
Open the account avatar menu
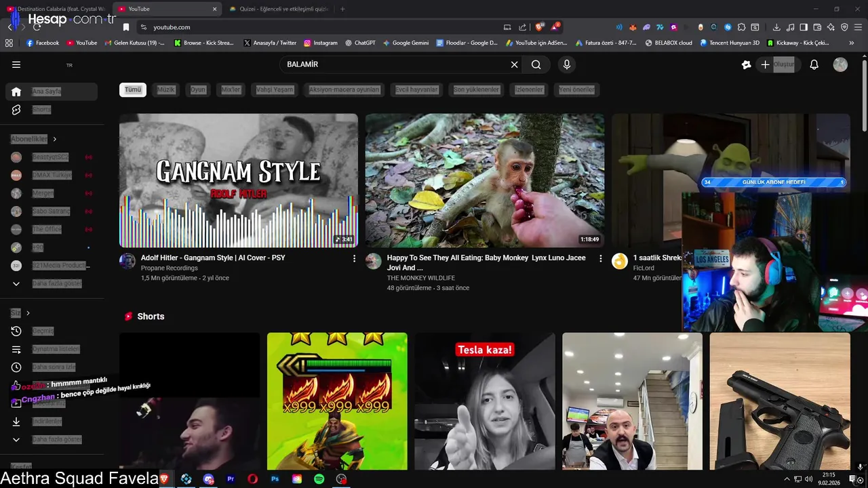tap(840, 64)
